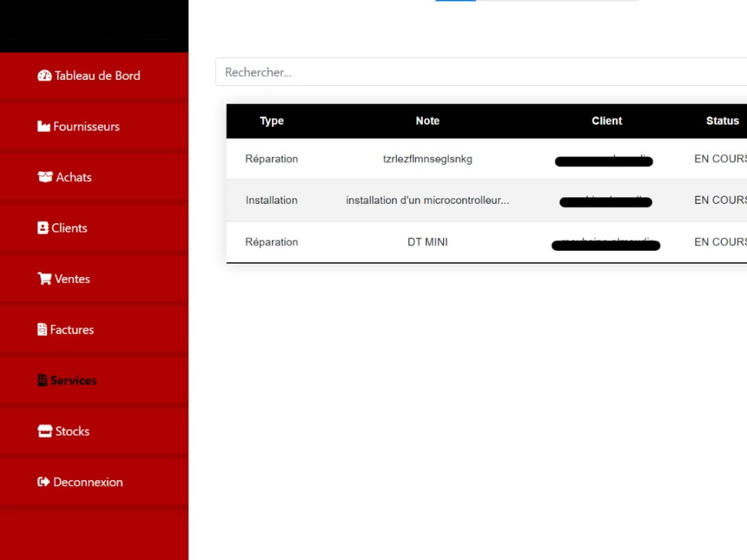Click Réparation cell in DT MINI row
747x560 pixels.
click(x=272, y=242)
